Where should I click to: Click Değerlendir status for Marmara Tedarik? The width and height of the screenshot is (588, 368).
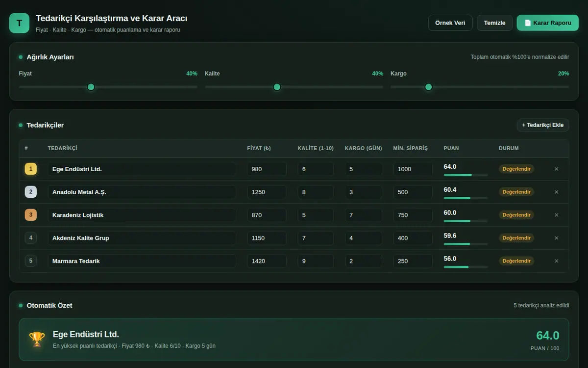516,261
